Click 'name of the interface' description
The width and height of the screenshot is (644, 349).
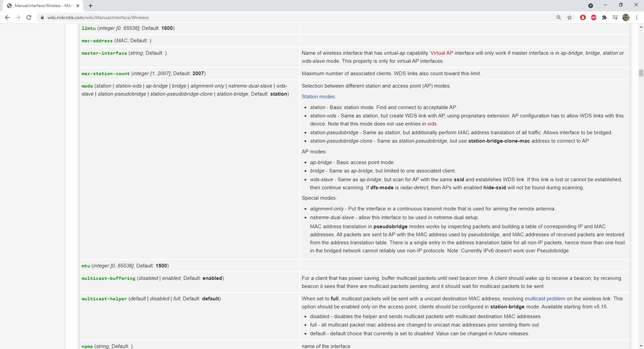tap(326, 346)
